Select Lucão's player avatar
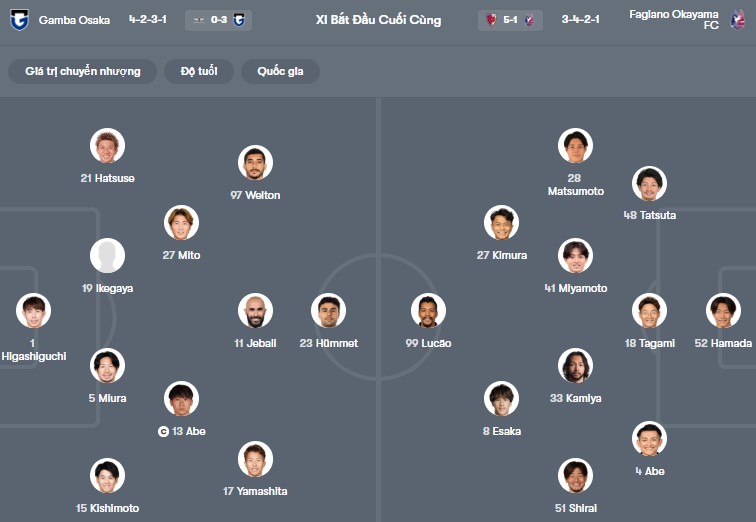Viewport: 756px width, 522px height. pyautogui.click(x=428, y=311)
